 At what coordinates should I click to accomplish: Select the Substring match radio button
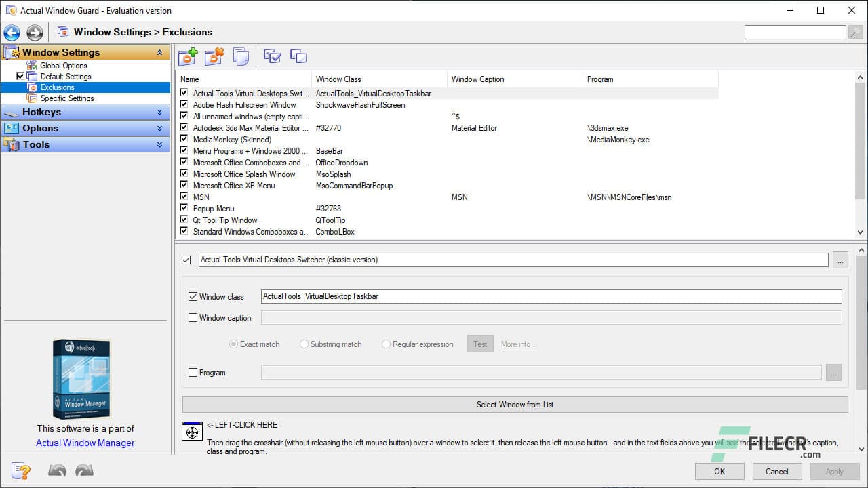[x=304, y=344]
